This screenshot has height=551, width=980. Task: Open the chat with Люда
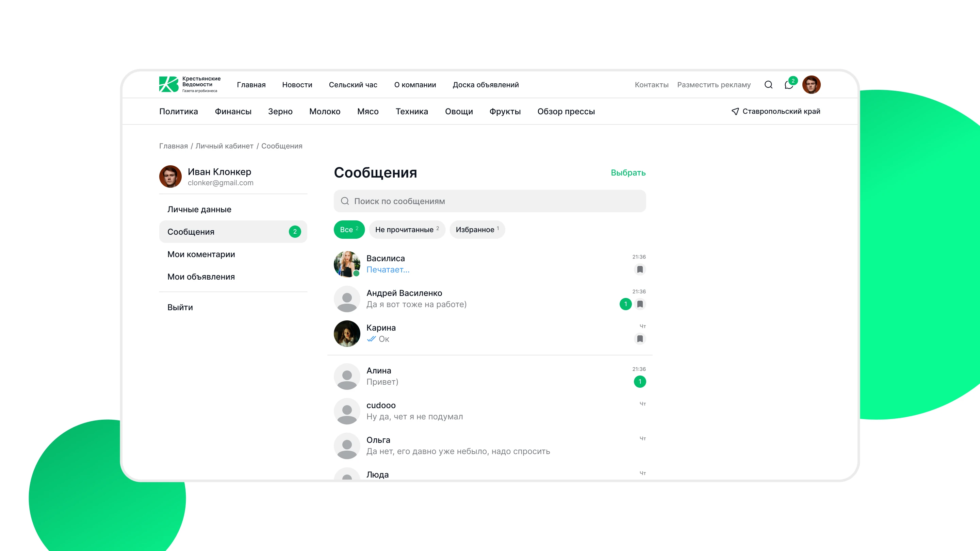pyautogui.click(x=490, y=473)
